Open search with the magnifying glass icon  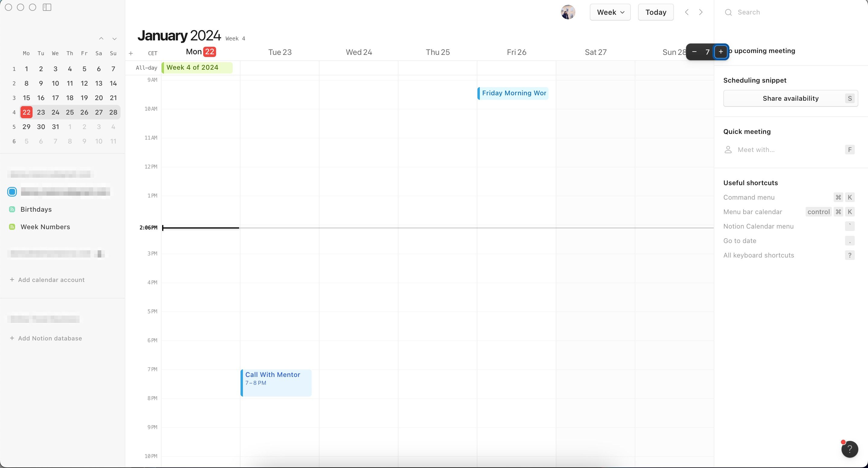pyautogui.click(x=729, y=12)
